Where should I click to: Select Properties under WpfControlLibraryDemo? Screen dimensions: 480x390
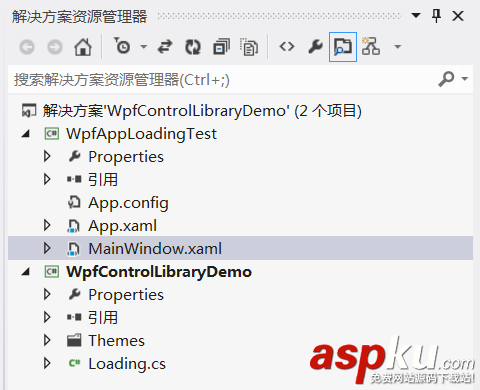click(126, 295)
